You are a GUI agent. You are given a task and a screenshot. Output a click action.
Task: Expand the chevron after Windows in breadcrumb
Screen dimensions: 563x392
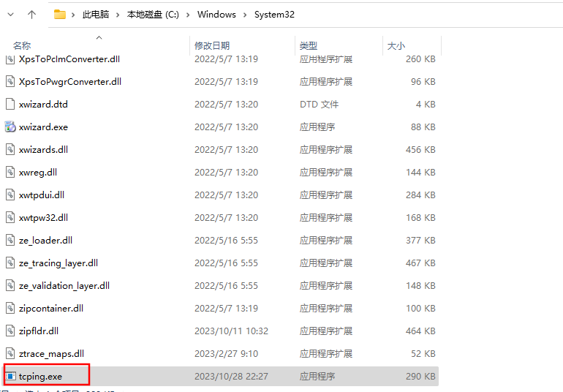point(246,15)
